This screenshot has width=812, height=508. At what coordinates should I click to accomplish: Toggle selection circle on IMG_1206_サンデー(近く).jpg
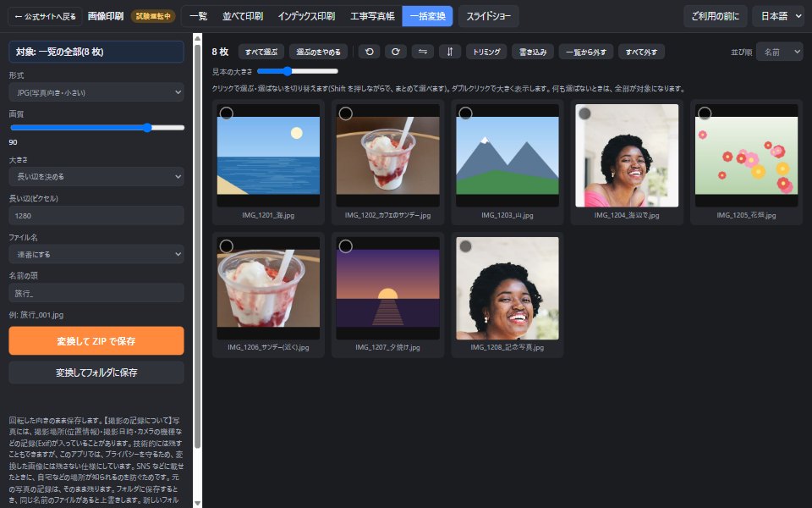pyautogui.click(x=227, y=246)
